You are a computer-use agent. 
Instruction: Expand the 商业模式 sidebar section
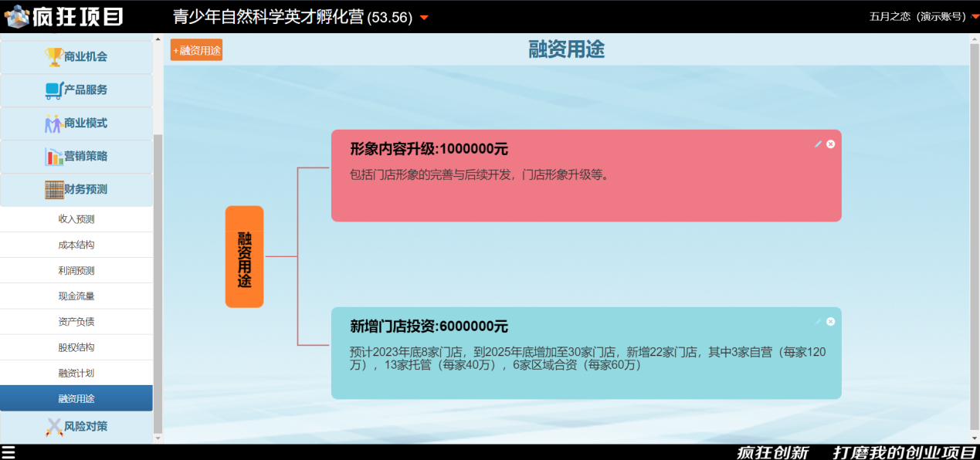[76, 123]
